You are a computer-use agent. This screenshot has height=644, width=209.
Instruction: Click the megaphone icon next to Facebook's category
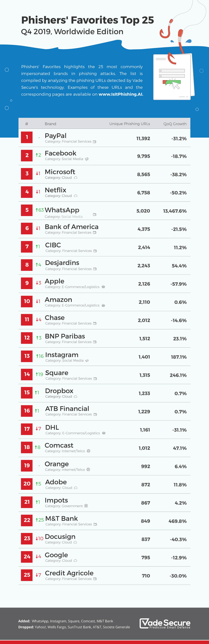(x=87, y=159)
